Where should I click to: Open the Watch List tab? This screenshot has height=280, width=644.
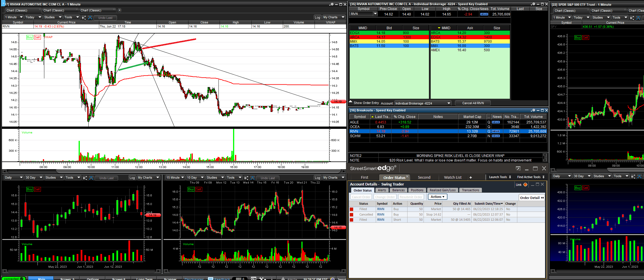(x=452, y=178)
